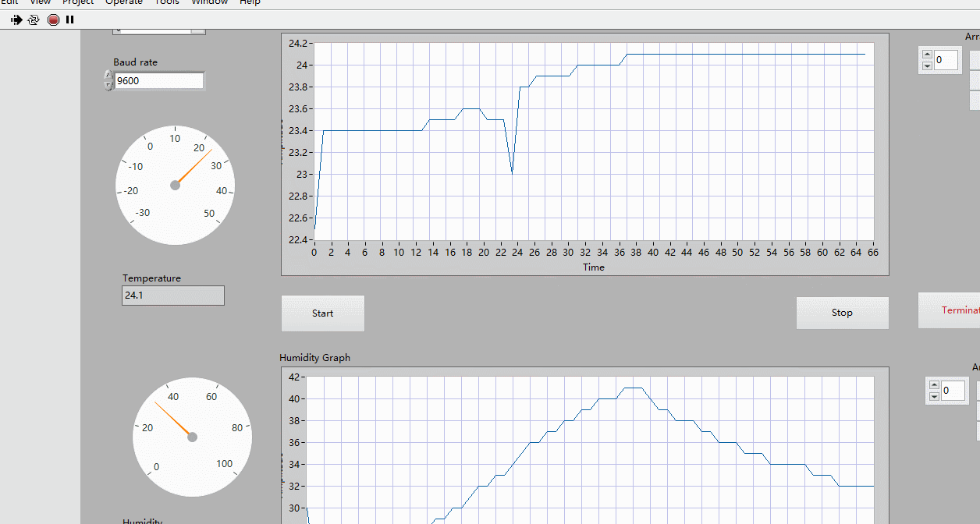The height and width of the screenshot is (524, 980).
Task: Click the Run arrow icon in toolbar
Action: 16,20
